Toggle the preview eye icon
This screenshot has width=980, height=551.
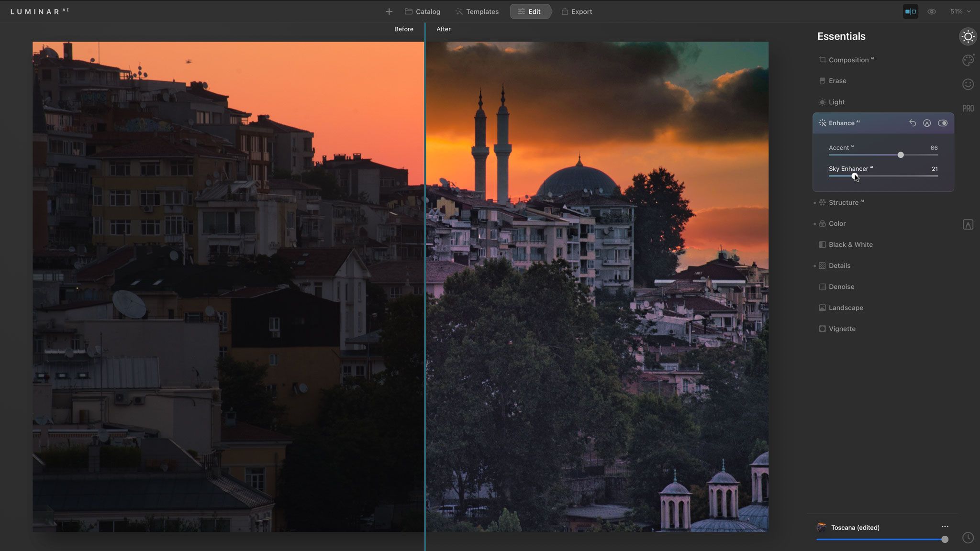(931, 11)
